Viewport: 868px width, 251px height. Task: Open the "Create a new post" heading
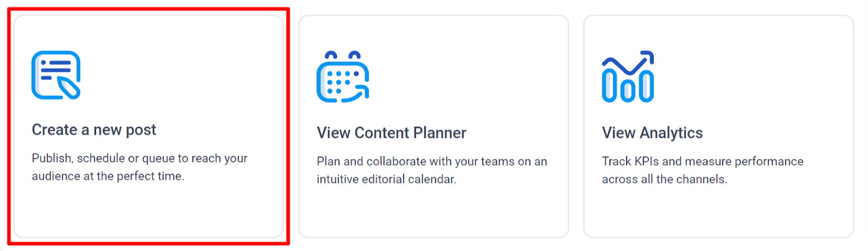pyautogui.click(x=94, y=130)
